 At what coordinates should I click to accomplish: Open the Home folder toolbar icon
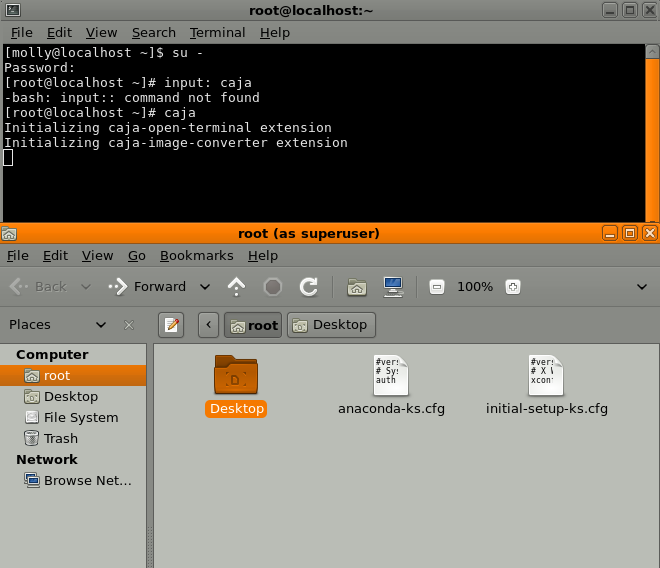click(357, 287)
